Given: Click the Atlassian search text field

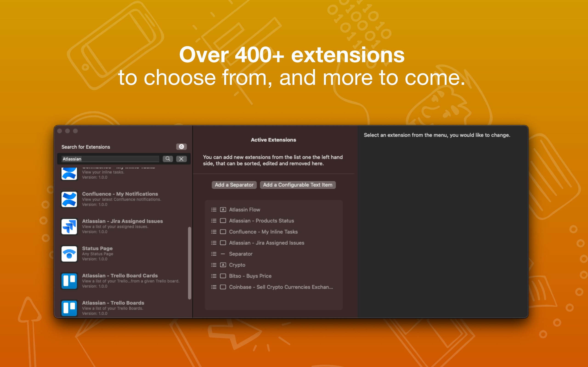Looking at the screenshot, I should pos(110,159).
